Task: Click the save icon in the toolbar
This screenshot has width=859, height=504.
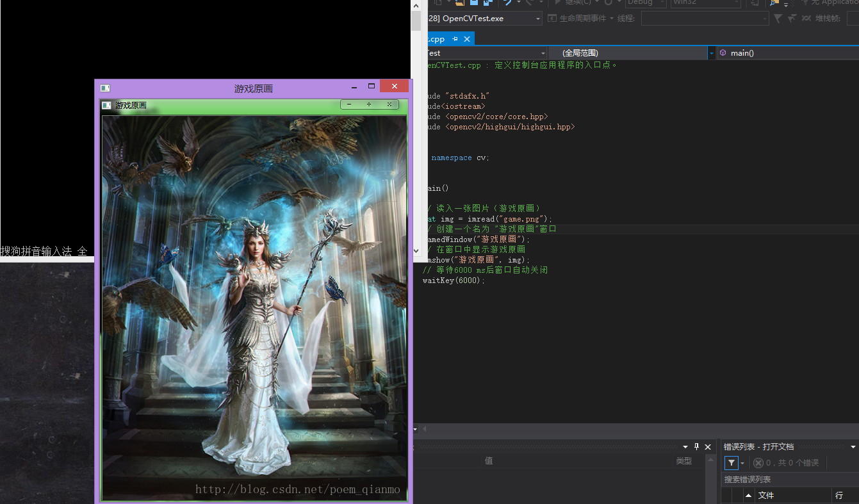Action: click(x=473, y=3)
